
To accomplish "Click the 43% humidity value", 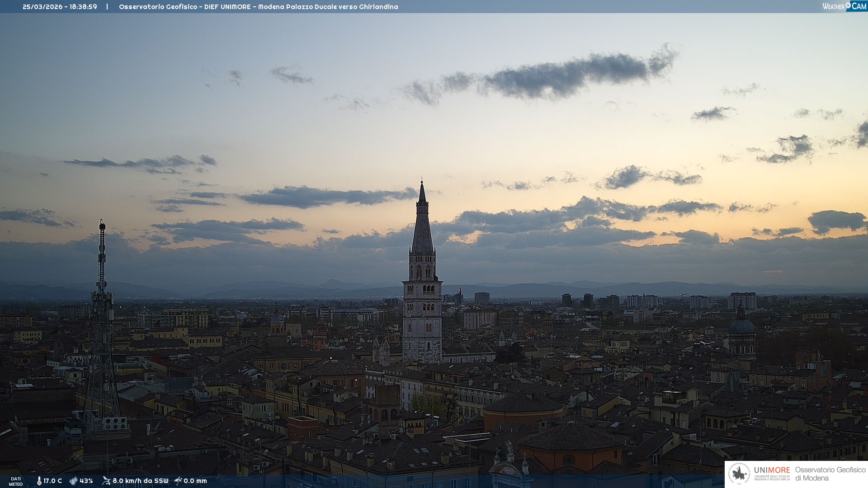I will (x=86, y=481).
